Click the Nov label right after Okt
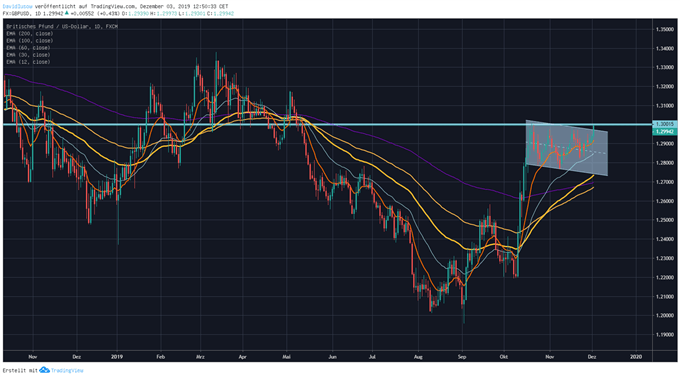 pos(549,357)
